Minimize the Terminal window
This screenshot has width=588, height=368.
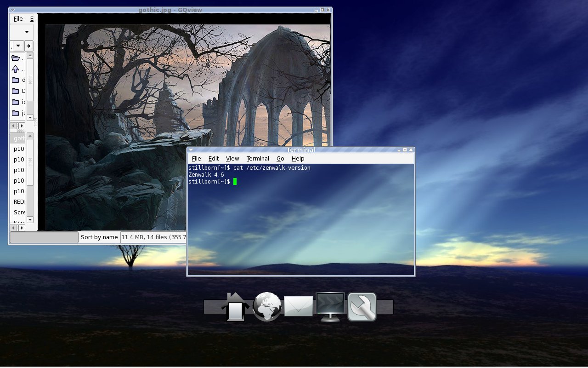point(399,150)
